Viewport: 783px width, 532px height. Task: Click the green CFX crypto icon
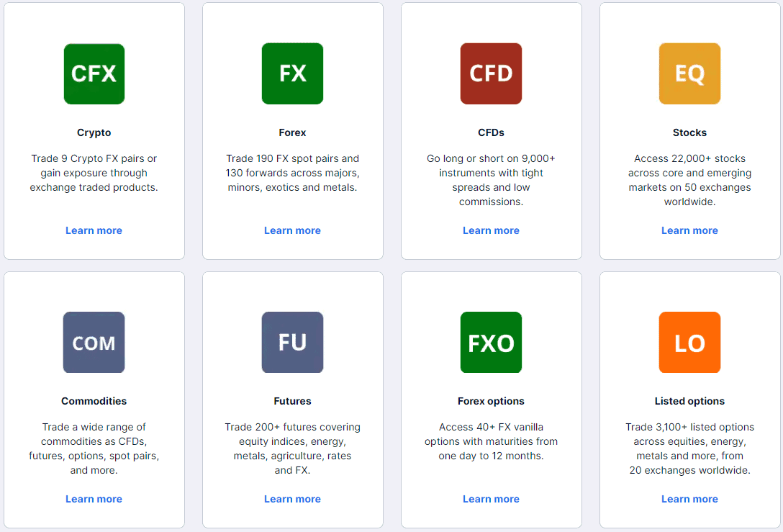pos(94,74)
